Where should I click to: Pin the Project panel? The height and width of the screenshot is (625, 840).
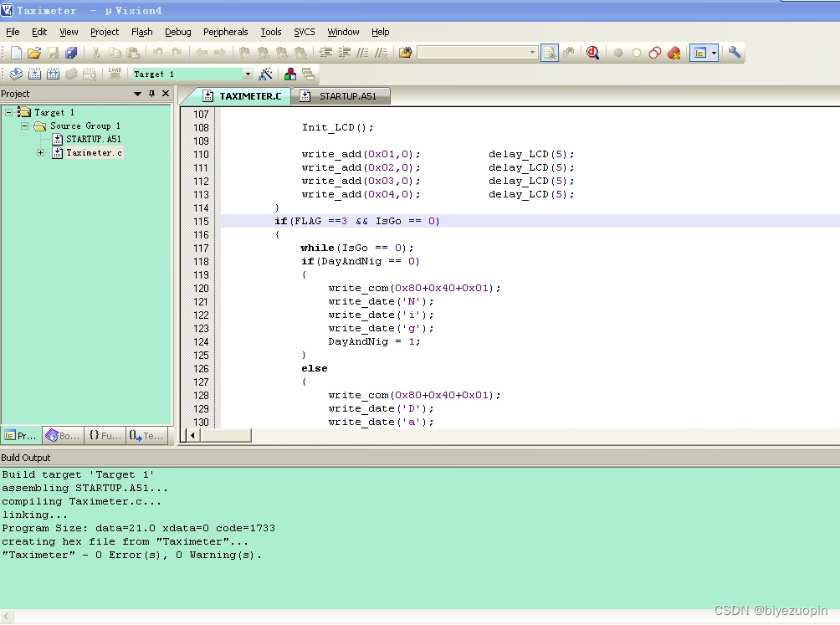pos(151,94)
